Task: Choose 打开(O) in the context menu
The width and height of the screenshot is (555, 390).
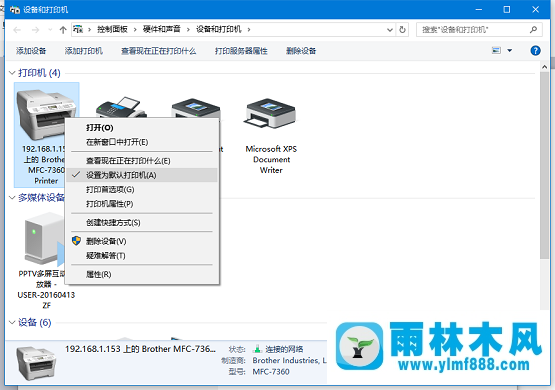Action: [x=142, y=127]
